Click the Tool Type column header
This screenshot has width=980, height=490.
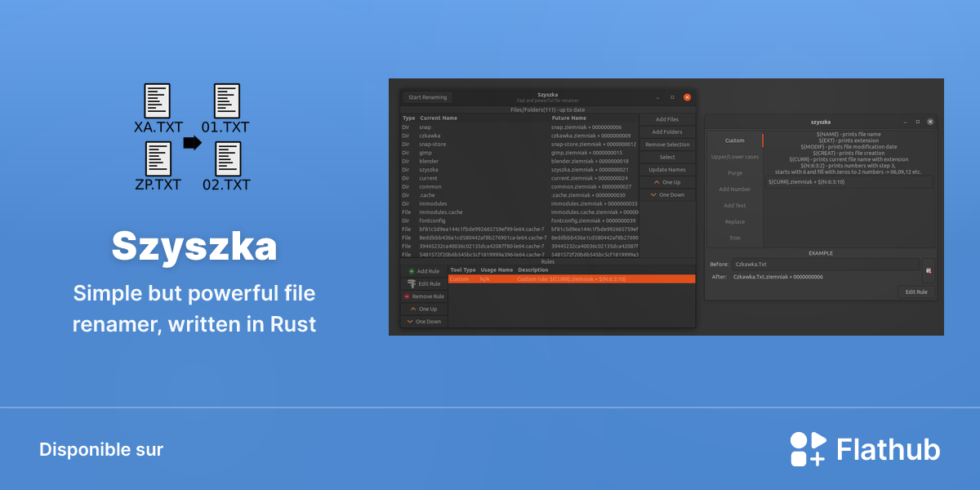click(x=463, y=269)
